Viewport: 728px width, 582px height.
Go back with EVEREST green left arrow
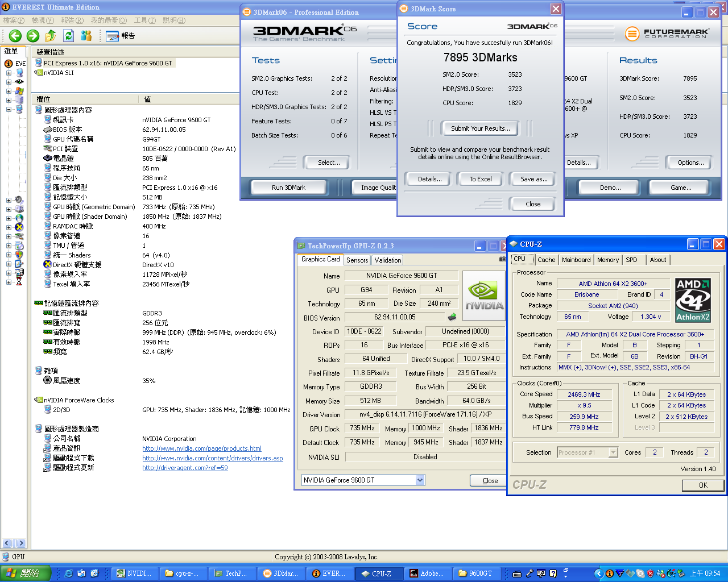(x=15, y=36)
